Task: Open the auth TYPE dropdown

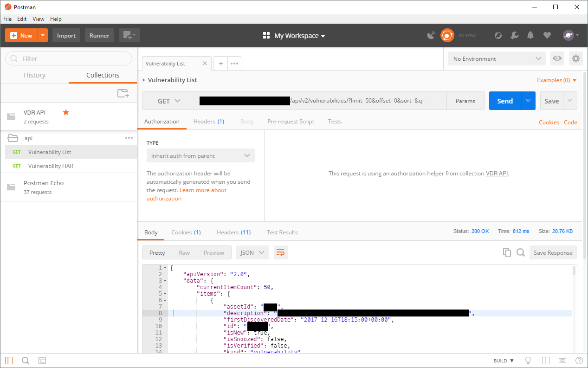Action: [200, 155]
